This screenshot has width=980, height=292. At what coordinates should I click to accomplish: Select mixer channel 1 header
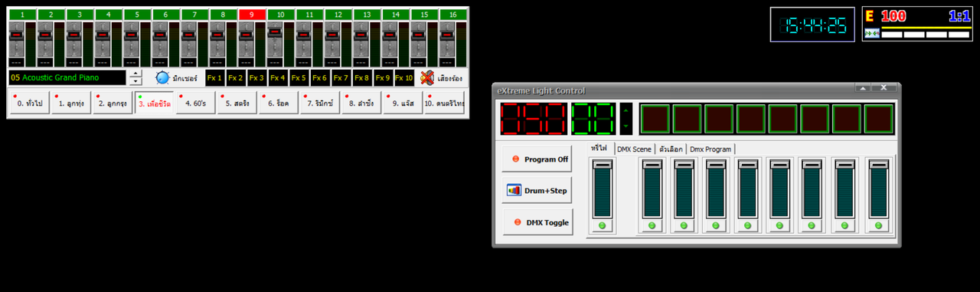point(23,15)
